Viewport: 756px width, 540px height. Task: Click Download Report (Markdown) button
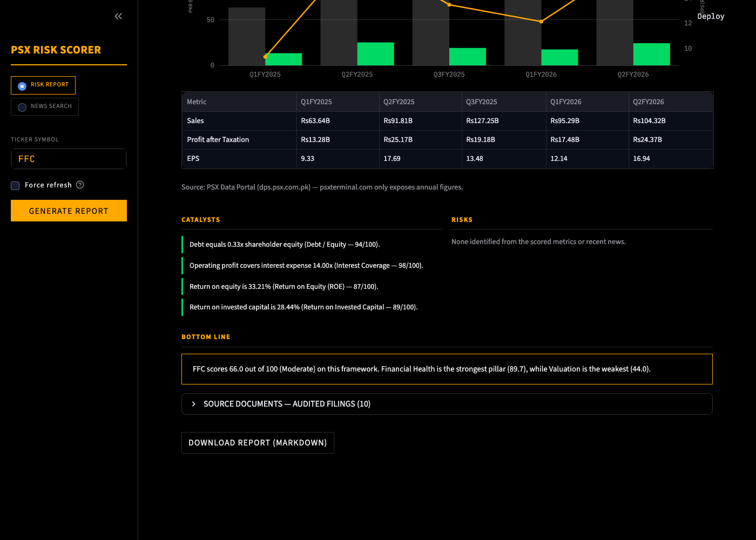tap(258, 443)
